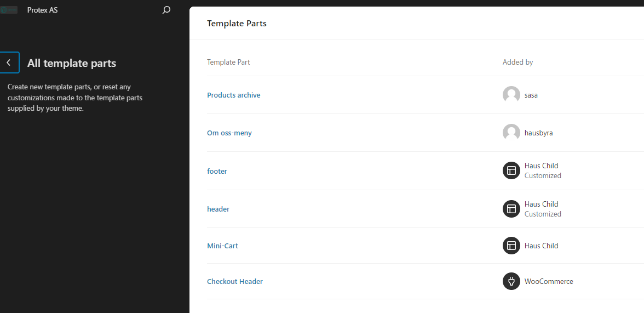This screenshot has width=644, height=313.
Task: Click sasa's avatar icon
Action: 511,95
